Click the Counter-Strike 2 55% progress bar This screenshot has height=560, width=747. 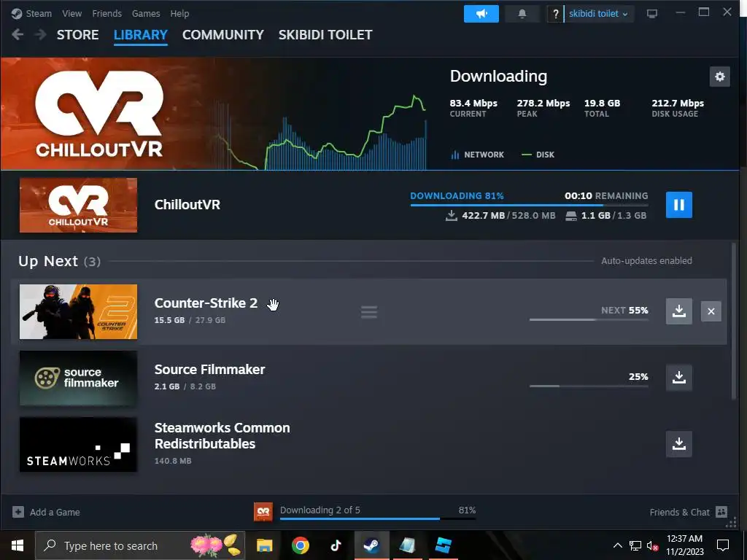[589, 319]
